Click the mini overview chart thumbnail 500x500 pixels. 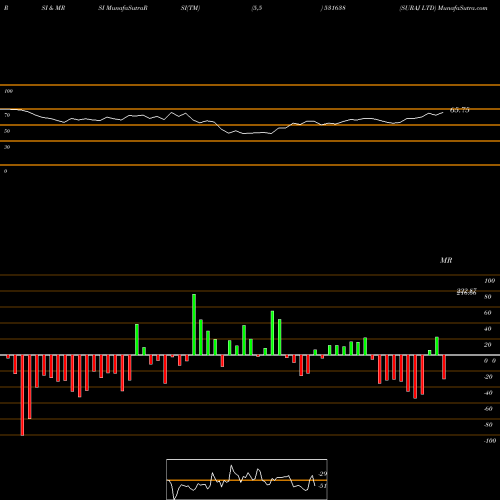[x=247, y=479]
